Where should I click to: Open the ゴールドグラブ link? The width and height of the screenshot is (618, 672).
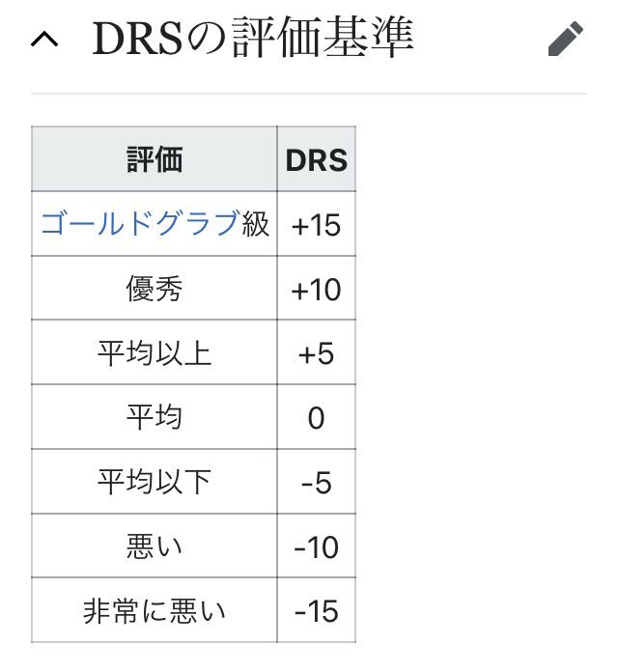tap(140, 224)
